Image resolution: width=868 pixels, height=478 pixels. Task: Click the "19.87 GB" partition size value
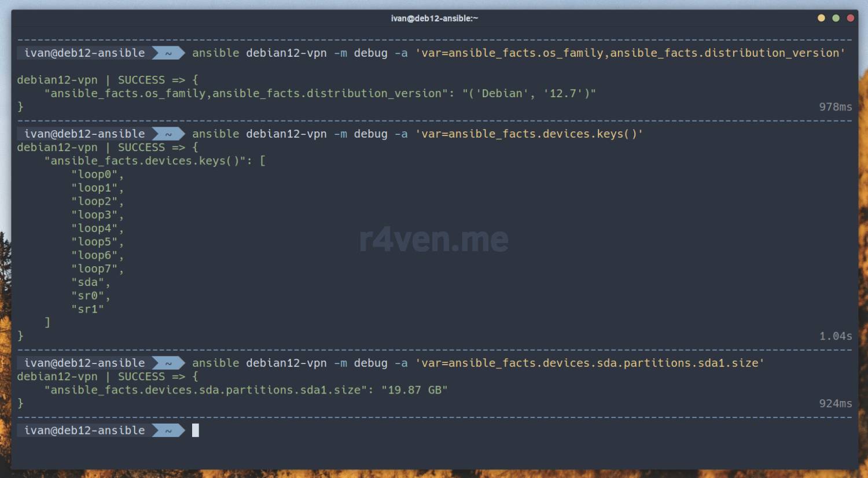[414, 390]
